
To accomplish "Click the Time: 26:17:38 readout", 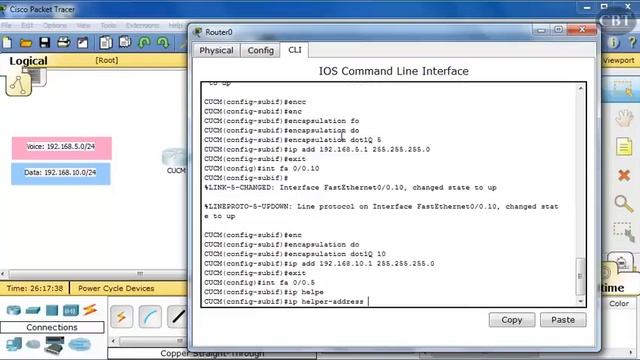I will coord(35,288).
